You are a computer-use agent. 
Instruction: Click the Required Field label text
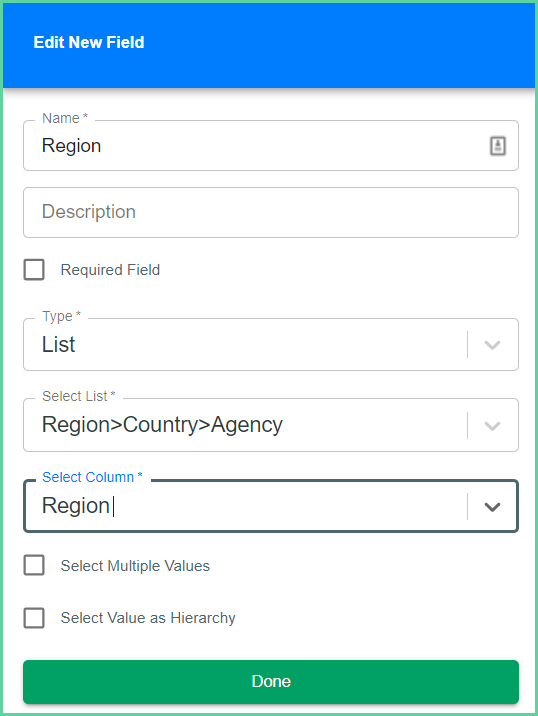click(x=110, y=270)
